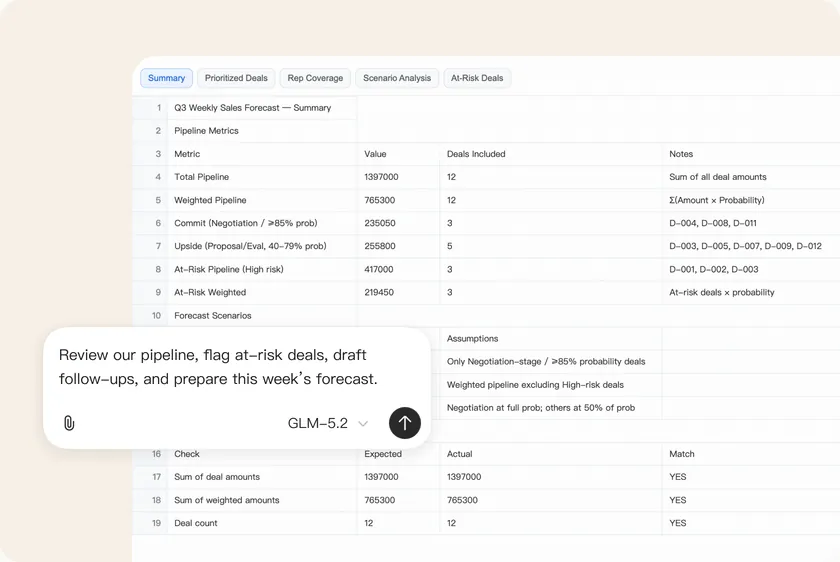Click the 'Deals Included' header cell
This screenshot has height=562, width=840.
551,154
